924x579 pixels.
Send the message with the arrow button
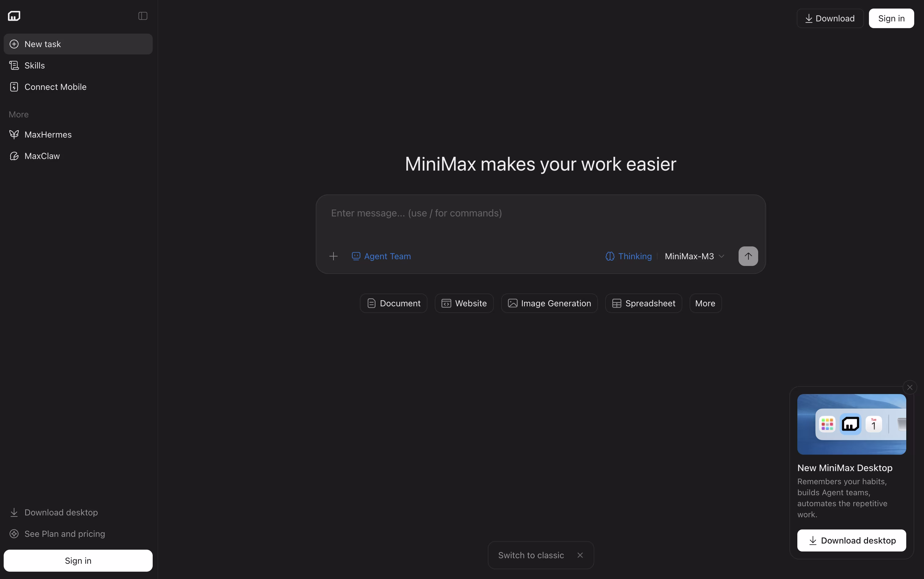tap(748, 256)
